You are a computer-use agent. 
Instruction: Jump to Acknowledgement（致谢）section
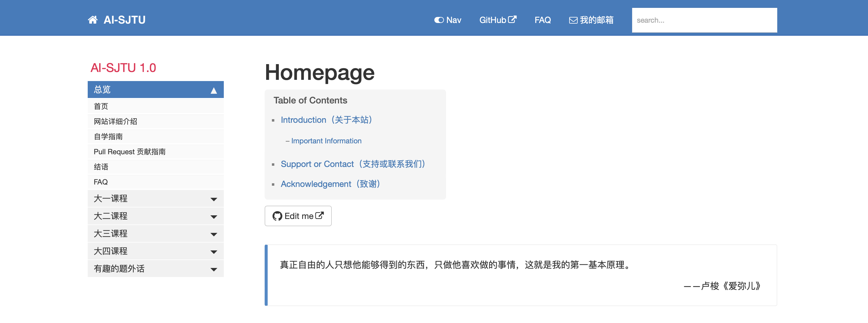[330, 184]
